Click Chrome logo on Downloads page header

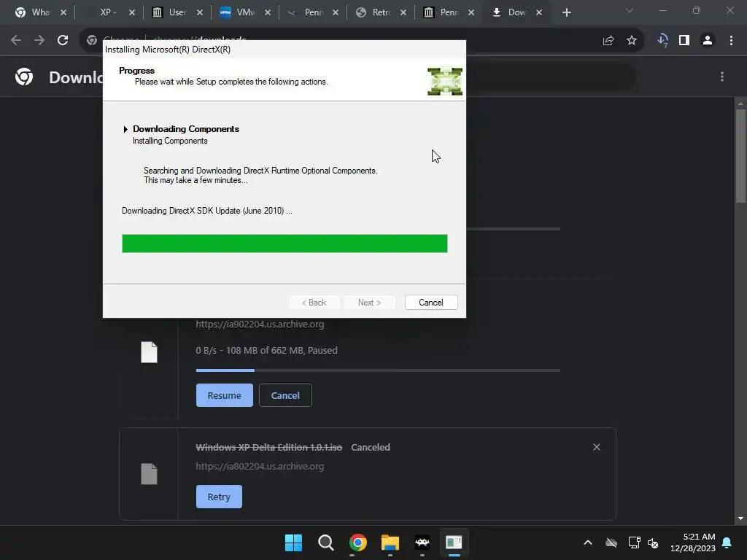pyautogui.click(x=24, y=77)
